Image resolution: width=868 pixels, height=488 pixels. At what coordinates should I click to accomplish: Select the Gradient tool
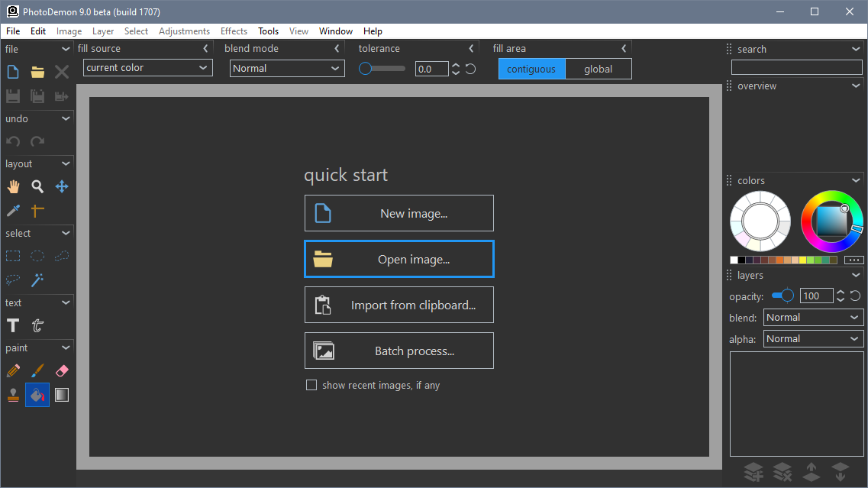pos(62,395)
